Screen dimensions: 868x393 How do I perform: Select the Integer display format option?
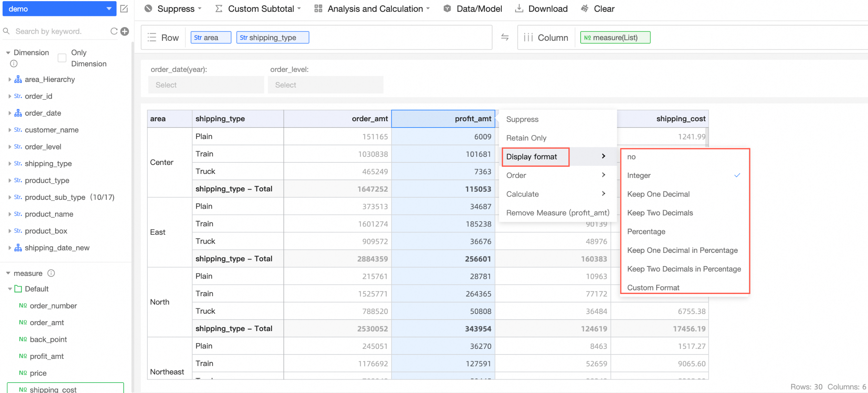click(x=639, y=175)
